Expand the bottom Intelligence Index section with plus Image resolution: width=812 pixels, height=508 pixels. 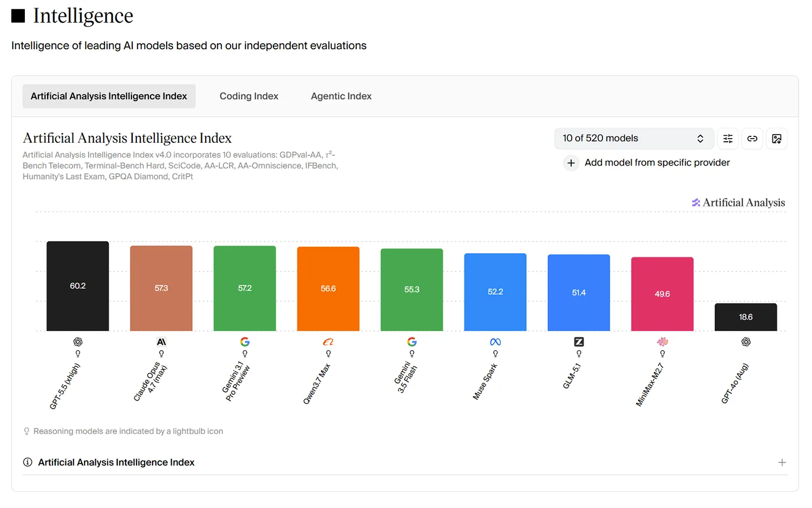point(782,463)
